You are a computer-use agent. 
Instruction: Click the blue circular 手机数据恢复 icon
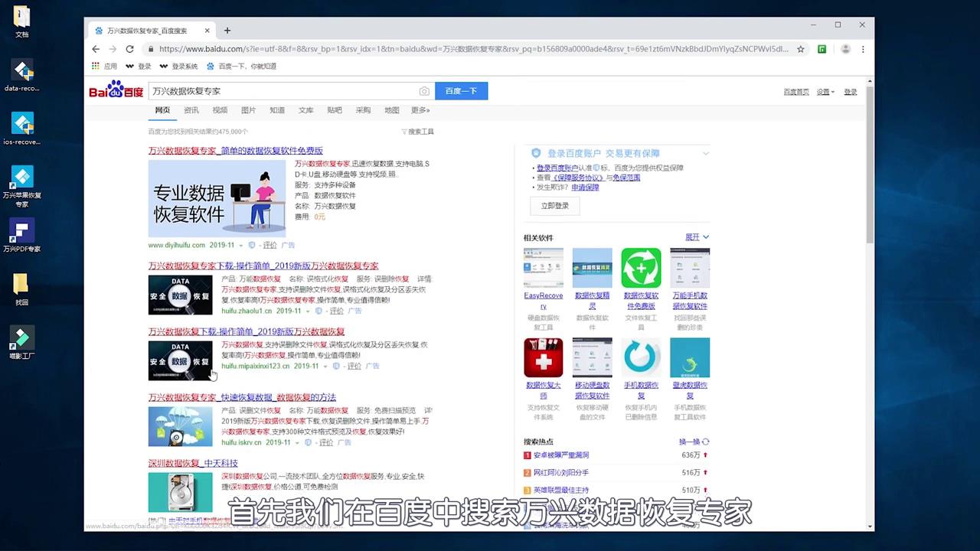click(641, 357)
